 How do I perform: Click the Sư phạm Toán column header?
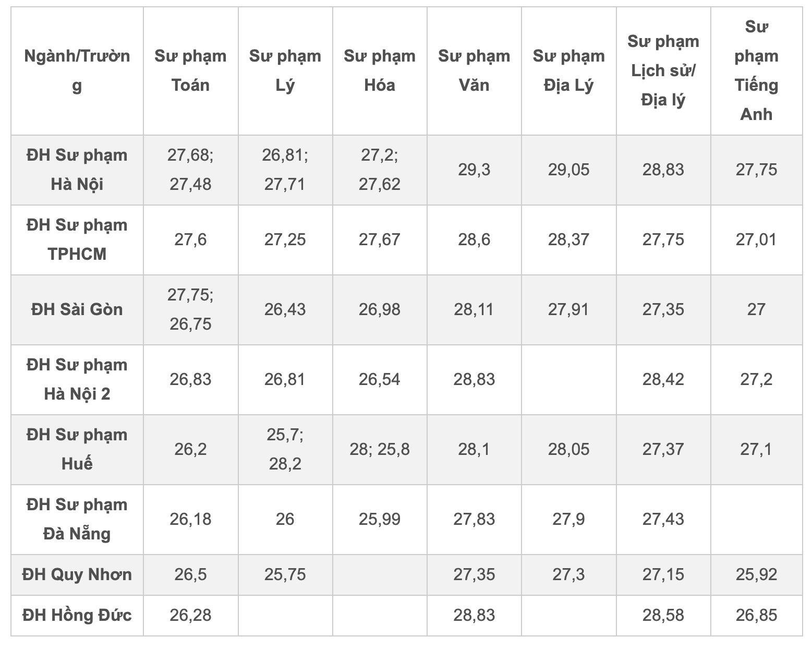190,70
